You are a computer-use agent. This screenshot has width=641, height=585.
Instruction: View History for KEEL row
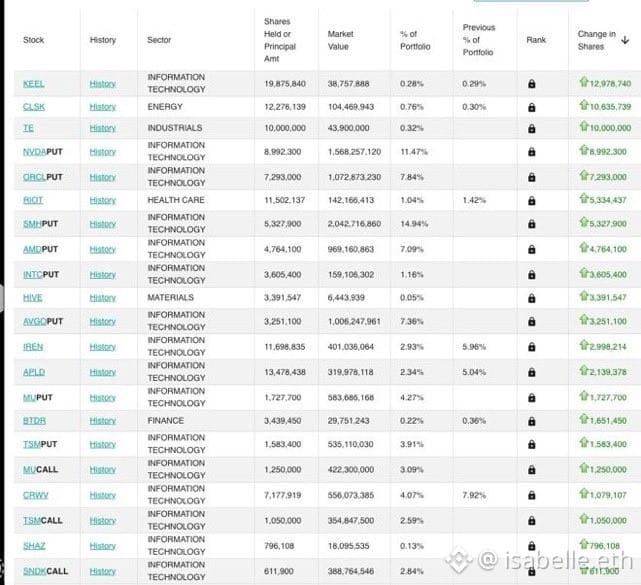103,84
